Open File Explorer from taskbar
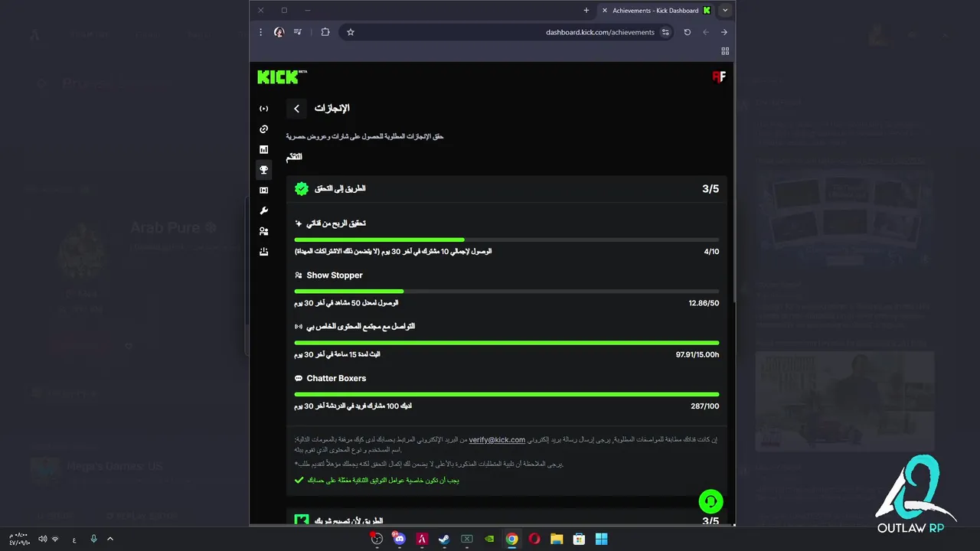The height and width of the screenshot is (551, 980). (x=557, y=539)
